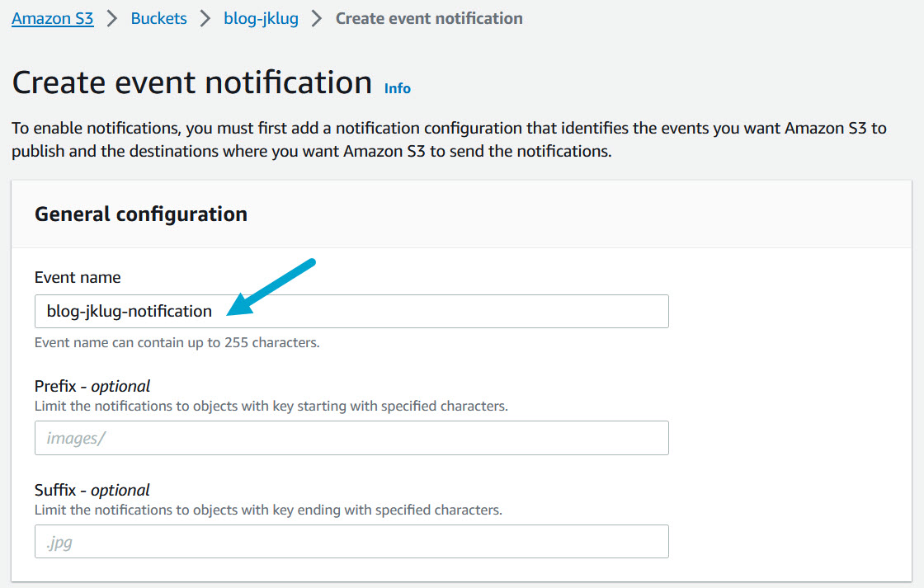Click the General configuration section header
The width and height of the screenshot is (924, 588).
pyautogui.click(x=141, y=214)
